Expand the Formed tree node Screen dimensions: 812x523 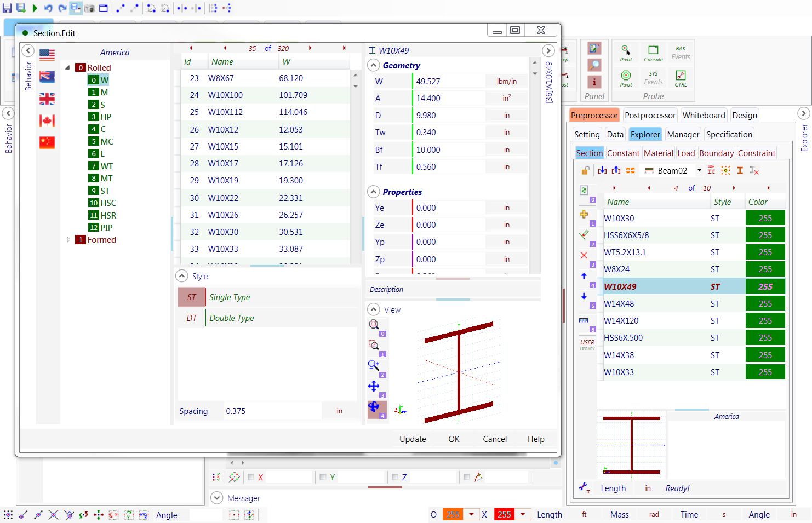pos(68,240)
